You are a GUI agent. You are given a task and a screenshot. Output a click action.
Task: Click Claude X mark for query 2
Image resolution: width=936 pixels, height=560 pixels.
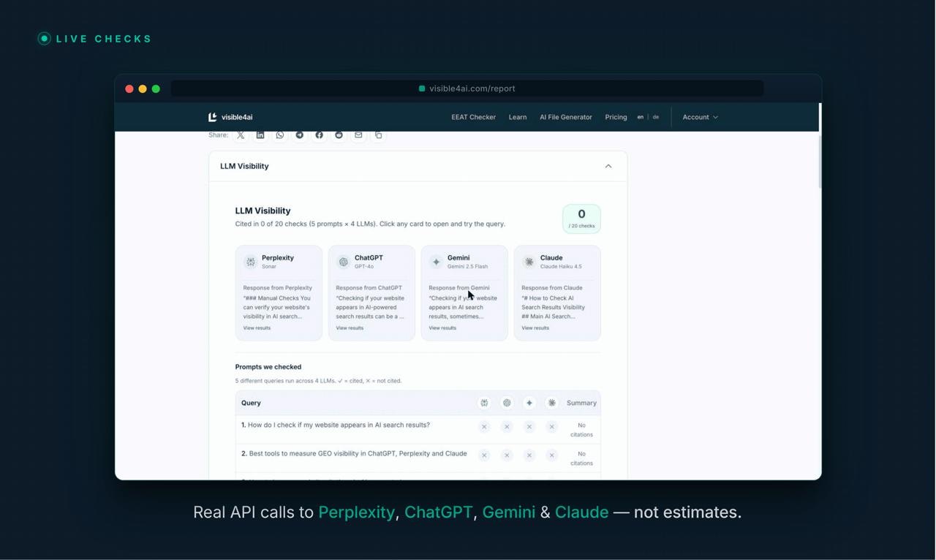(x=552, y=455)
